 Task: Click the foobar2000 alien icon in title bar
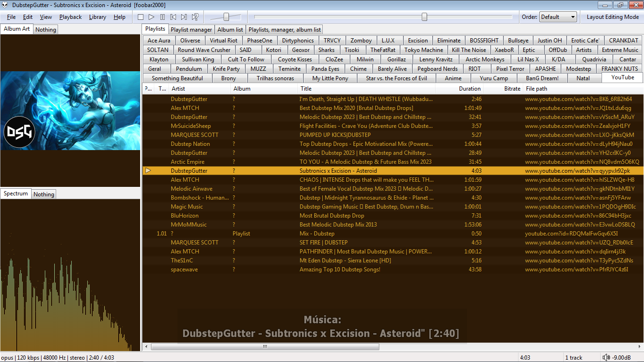coord(5,5)
